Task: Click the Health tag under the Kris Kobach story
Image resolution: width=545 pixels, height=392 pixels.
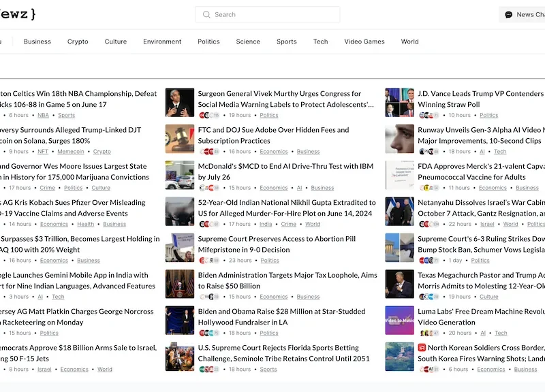Action: (x=86, y=225)
